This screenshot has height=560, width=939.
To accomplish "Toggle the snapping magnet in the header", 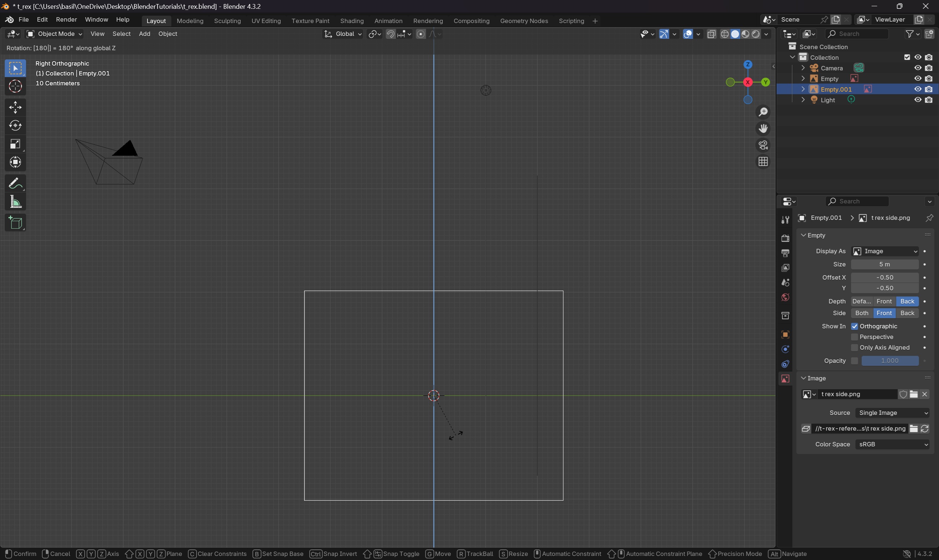I will (x=390, y=34).
